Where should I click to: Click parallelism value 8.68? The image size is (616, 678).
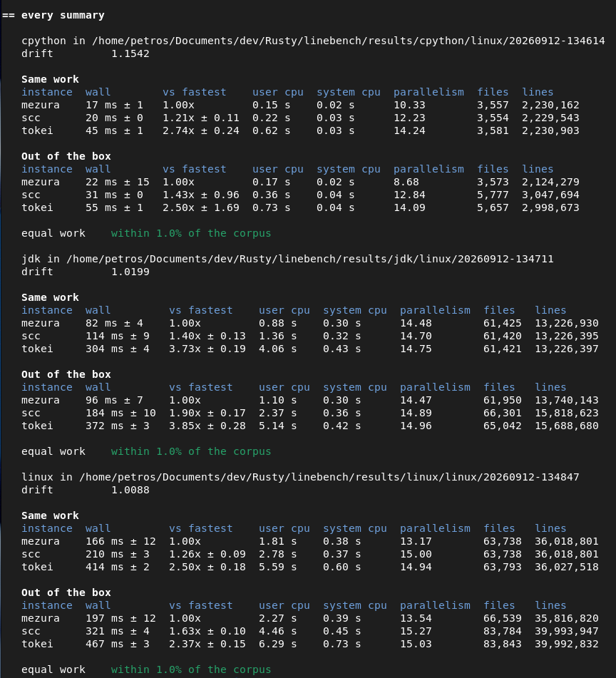click(406, 182)
